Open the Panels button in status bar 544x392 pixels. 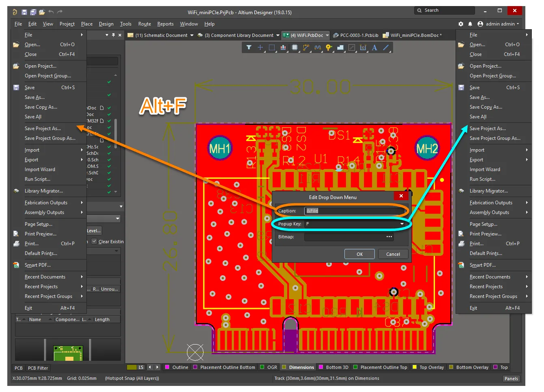(x=511, y=379)
